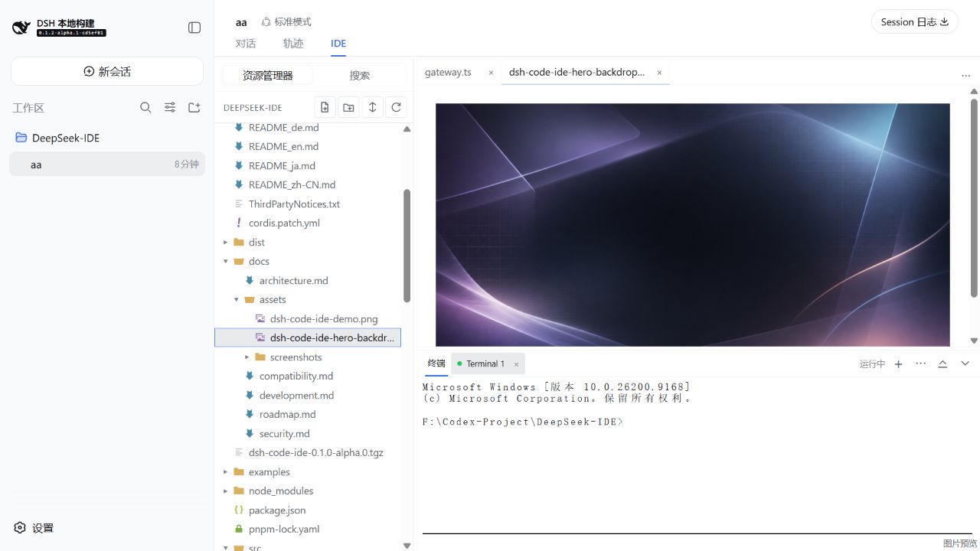This screenshot has height=551, width=980.
Task: Add a new workspace folder icon
Action: [x=194, y=108]
